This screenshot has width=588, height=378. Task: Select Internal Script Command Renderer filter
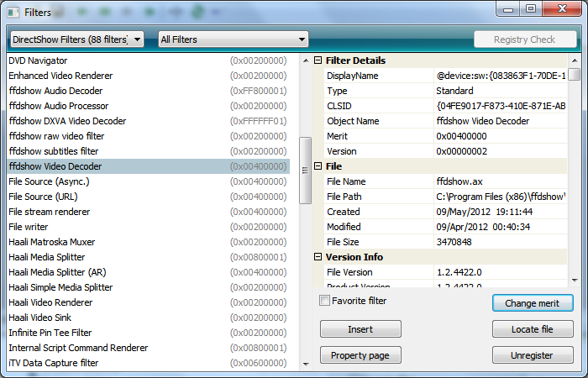click(148, 348)
